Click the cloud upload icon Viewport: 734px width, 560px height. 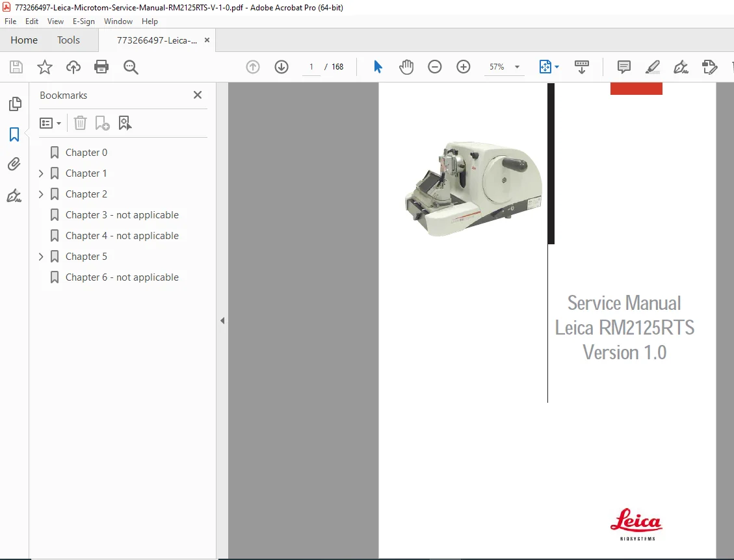(73, 67)
